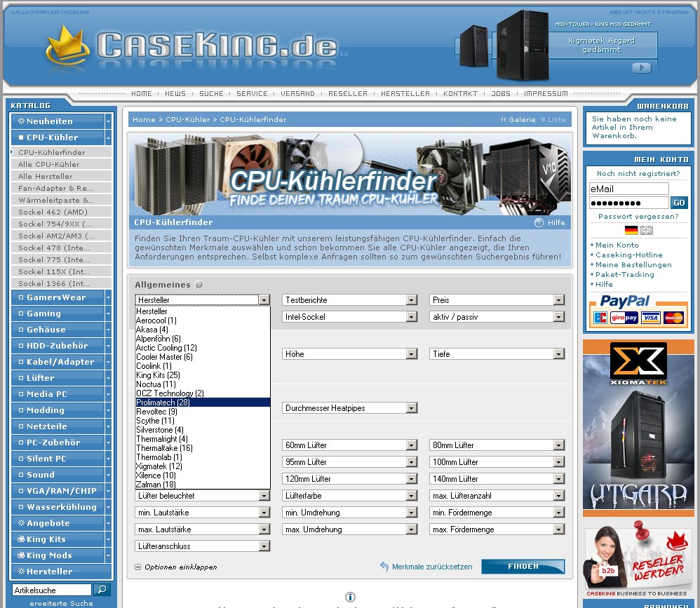Open the Preis dropdown
Viewport: 700px width, 608px height.
click(497, 300)
